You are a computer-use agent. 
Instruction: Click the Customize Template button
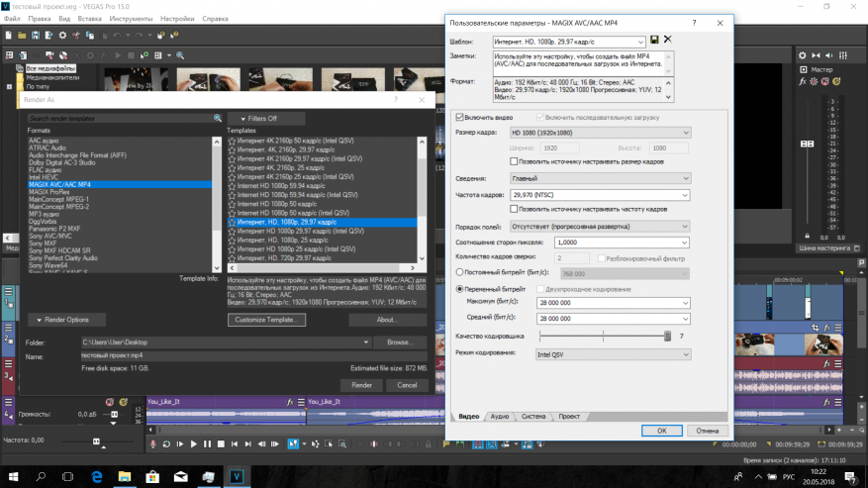tap(266, 320)
